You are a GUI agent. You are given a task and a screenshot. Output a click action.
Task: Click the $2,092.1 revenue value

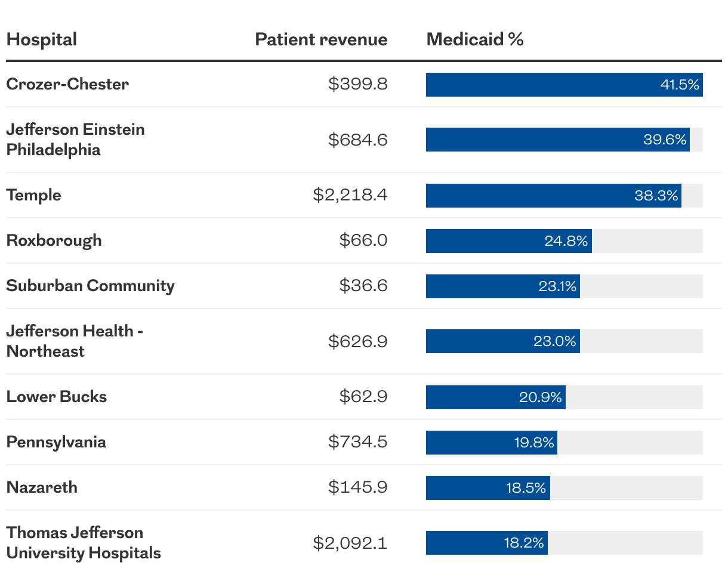tap(350, 543)
